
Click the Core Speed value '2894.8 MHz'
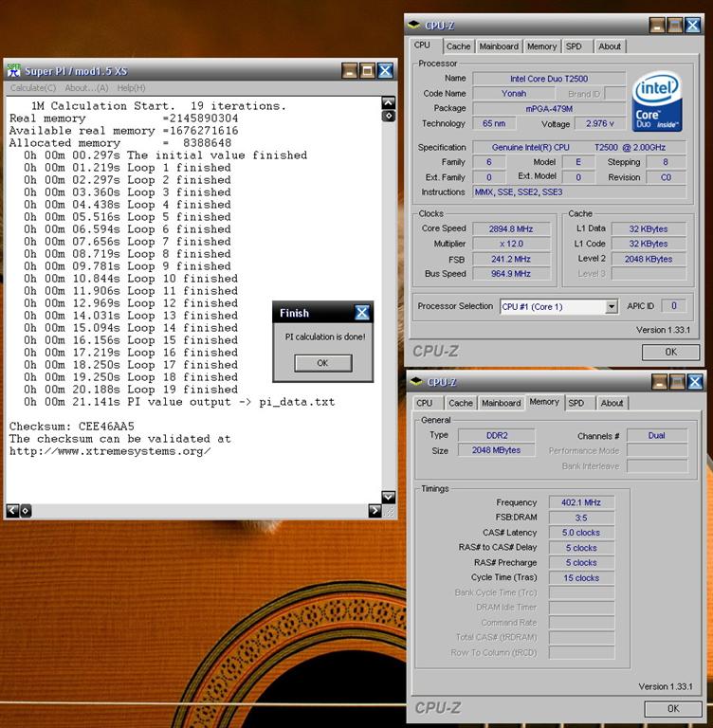click(x=511, y=228)
